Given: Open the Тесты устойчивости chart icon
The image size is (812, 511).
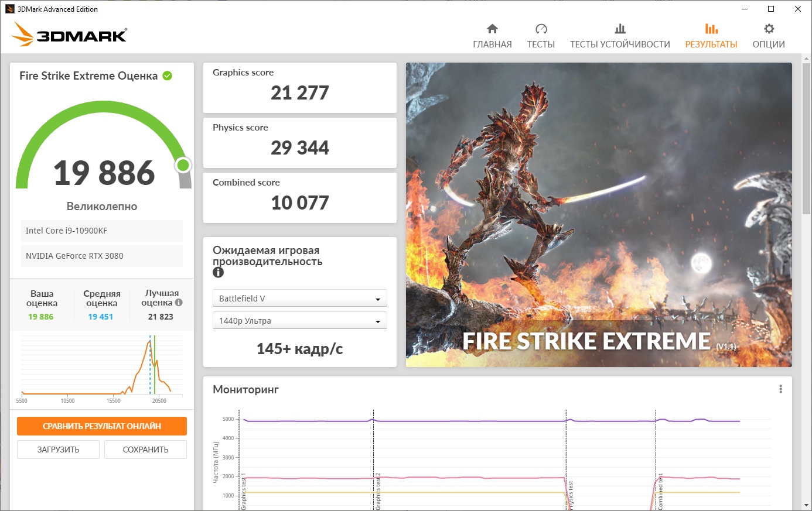Looking at the screenshot, I should click(x=620, y=29).
